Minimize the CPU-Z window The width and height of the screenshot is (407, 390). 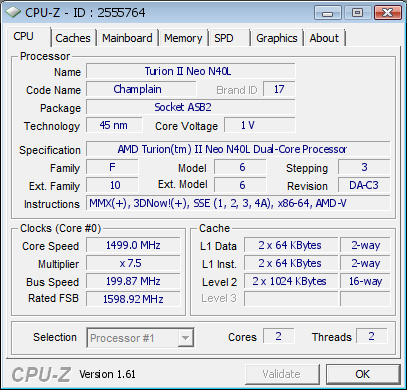(x=328, y=13)
